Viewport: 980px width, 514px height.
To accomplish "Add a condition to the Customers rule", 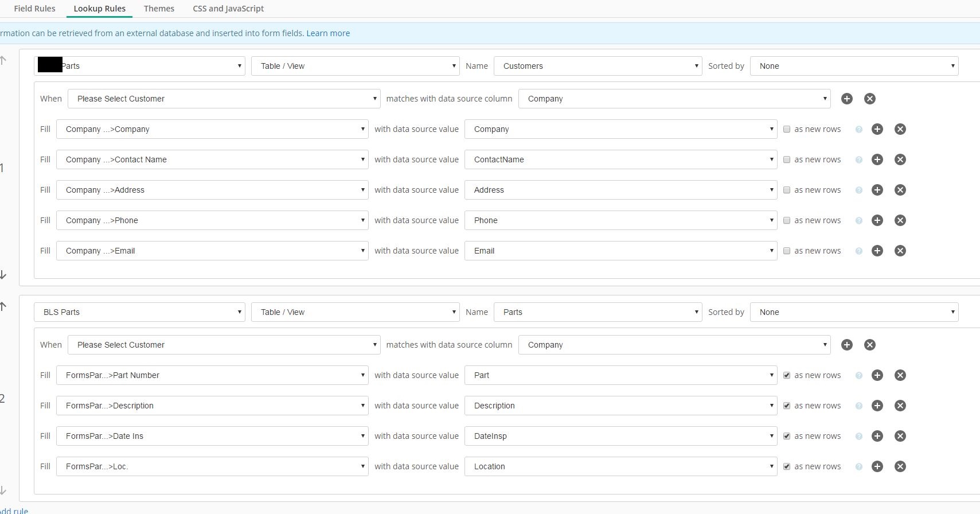I will tap(846, 99).
